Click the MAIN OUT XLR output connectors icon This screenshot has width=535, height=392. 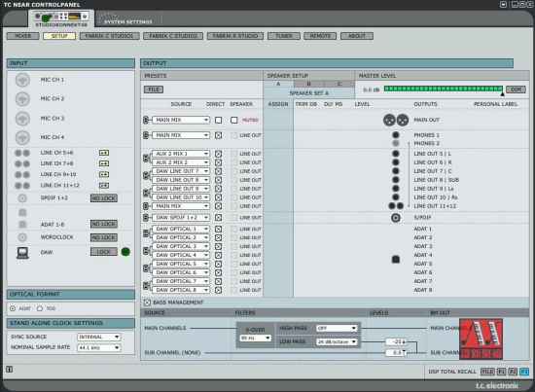pos(396,120)
